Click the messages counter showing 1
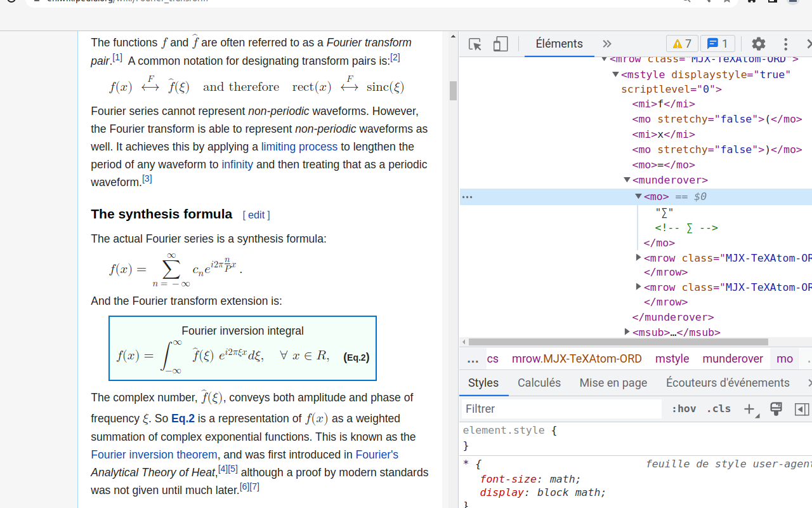 click(x=717, y=44)
